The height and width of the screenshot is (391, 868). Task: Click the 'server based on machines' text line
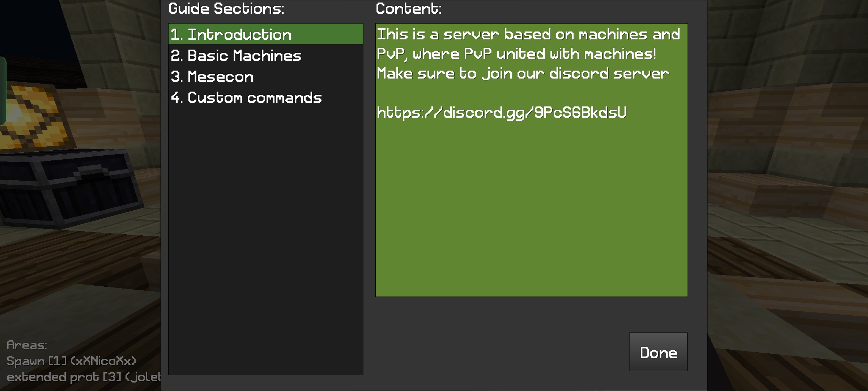tap(528, 34)
